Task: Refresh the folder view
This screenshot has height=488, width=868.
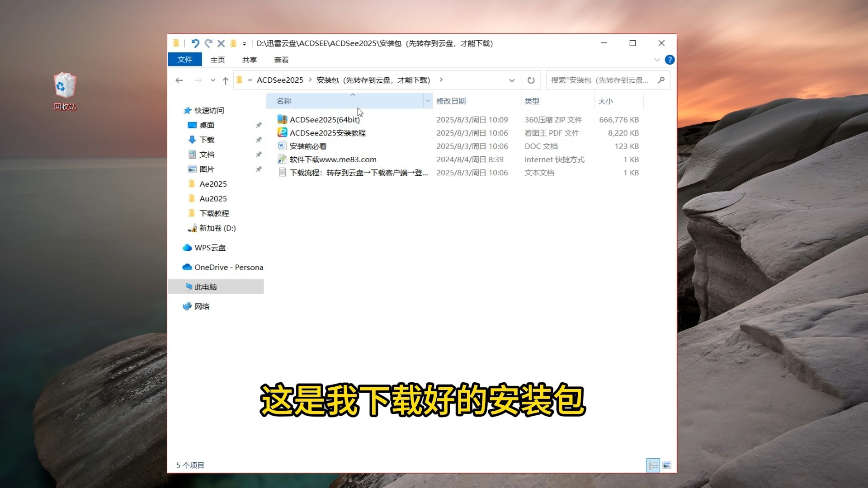Action: [531, 80]
